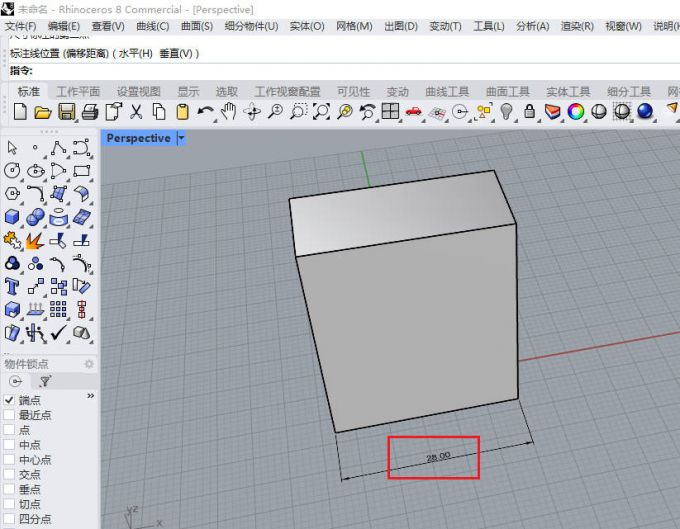This screenshot has width=680, height=529.
Task: Switch to the 工作平面 toolbar tab
Action: tap(78, 91)
